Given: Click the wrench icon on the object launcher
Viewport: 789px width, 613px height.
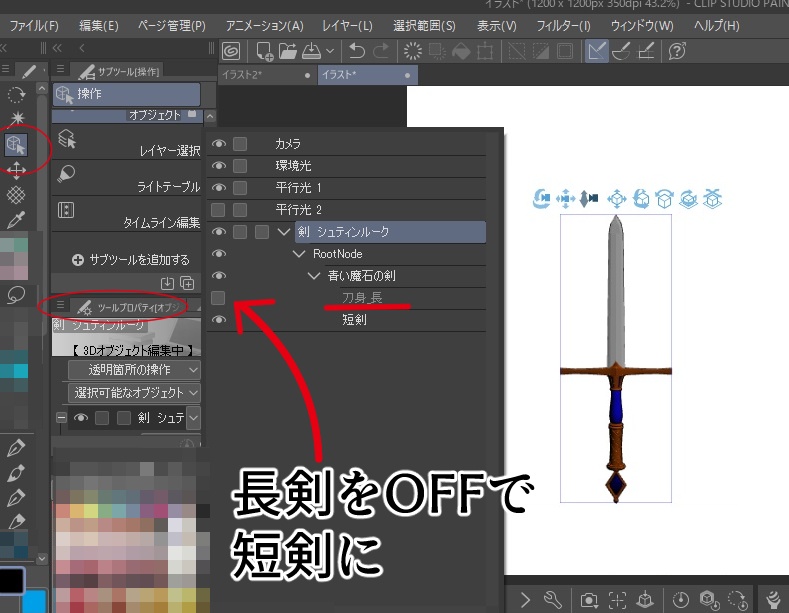Looking at the screenshot, I should pyautogui.click(x=552, y=599).
